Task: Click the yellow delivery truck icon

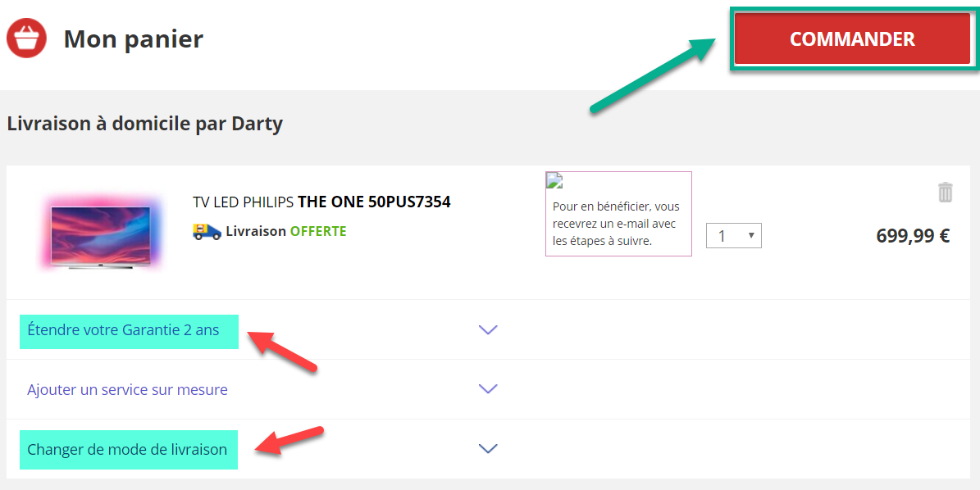Action: pos(207,231)
